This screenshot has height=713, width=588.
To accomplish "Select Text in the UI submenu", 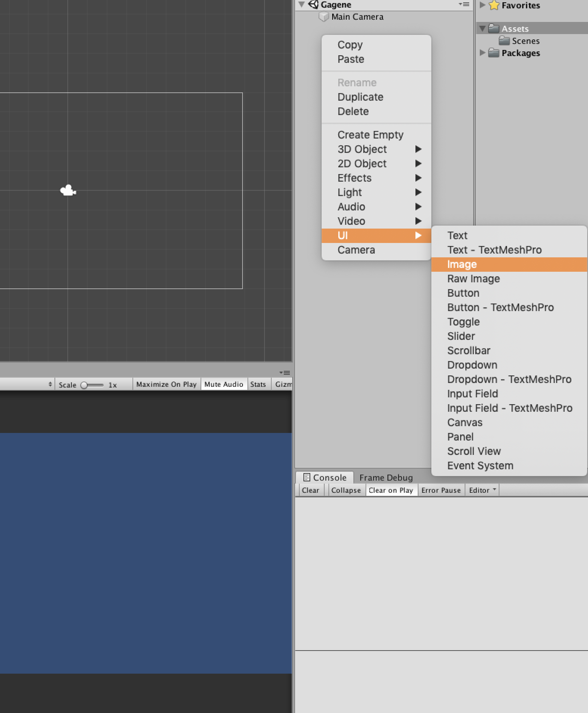I will pos(509,235).
